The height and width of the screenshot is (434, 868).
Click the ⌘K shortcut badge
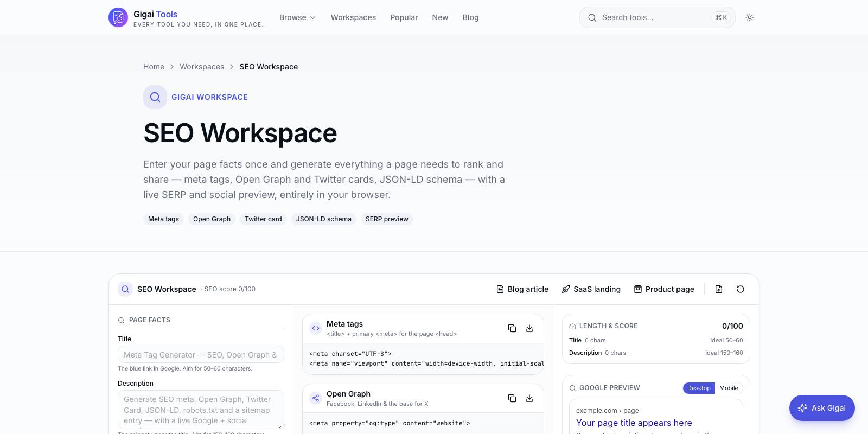click(x=721, y=17)
